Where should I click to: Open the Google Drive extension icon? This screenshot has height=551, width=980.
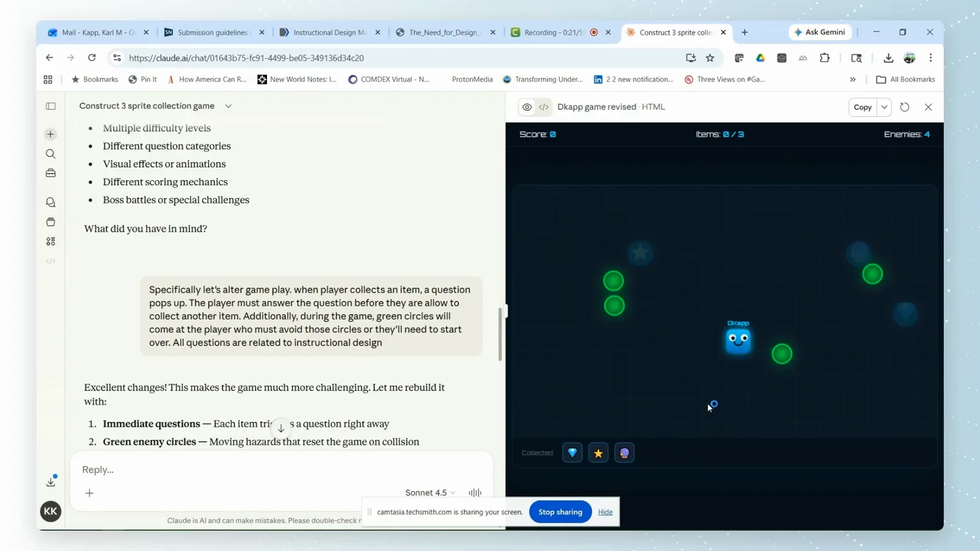click(760, 58)
